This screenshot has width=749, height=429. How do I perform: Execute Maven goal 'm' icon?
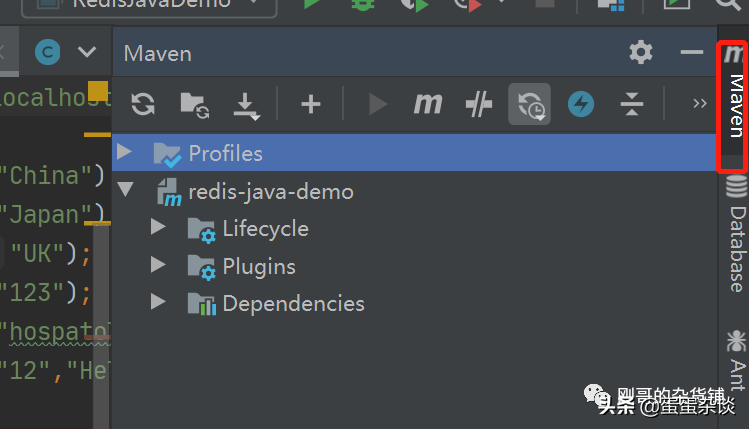pyautogui.click(x=428, y=103)
